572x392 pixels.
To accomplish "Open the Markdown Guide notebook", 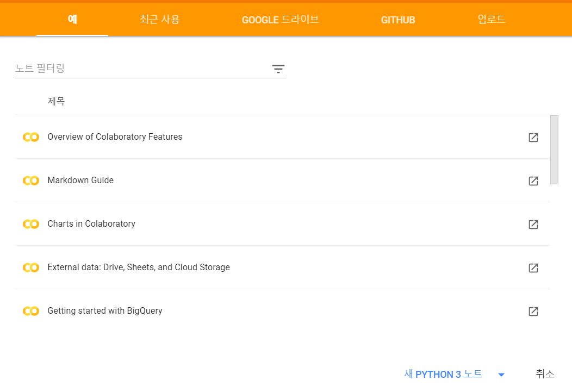I will pyautogui.click(x=80, y=180).
